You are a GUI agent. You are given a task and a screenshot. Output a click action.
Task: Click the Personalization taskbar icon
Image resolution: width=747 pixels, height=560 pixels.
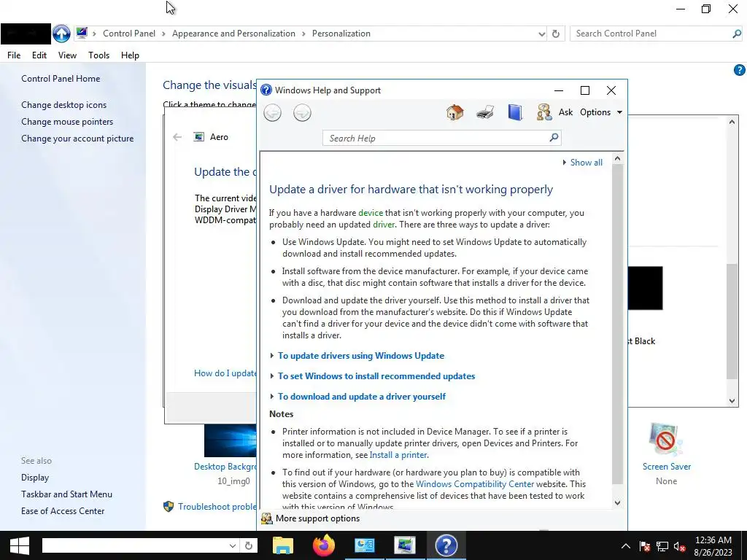tap(406, 545)
